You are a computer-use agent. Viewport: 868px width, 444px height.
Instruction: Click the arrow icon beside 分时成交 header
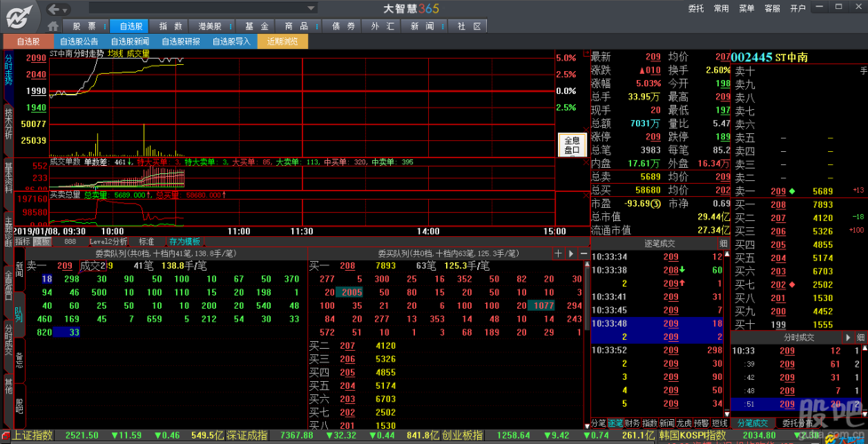point(848,337)
